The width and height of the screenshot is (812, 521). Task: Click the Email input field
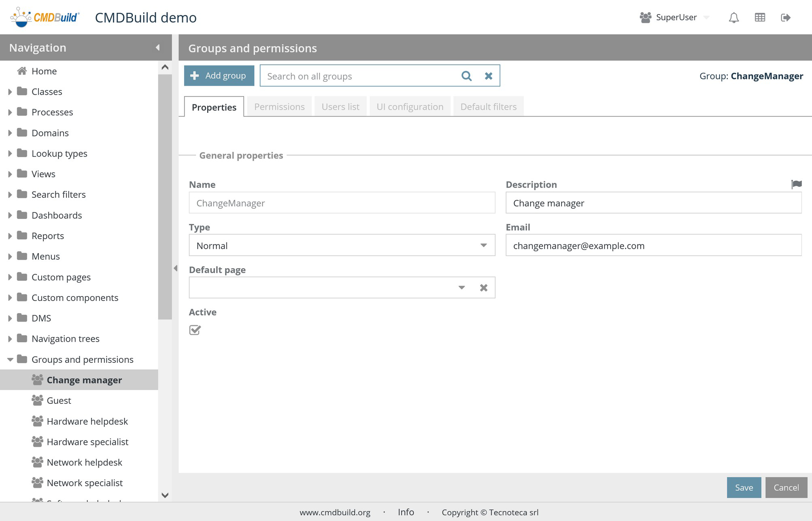(x=653, y=246)
